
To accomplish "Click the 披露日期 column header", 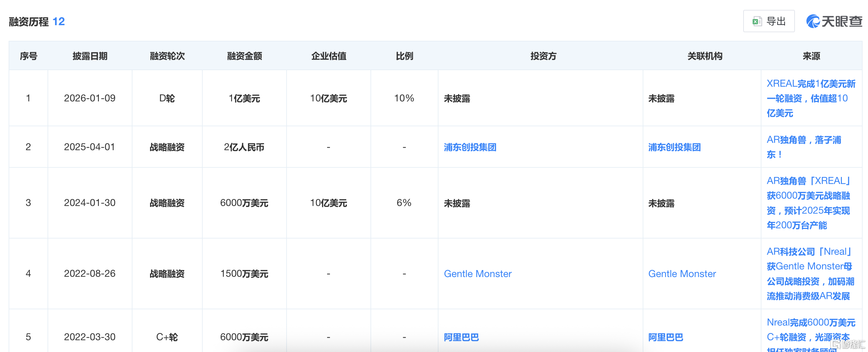I will pyautogui.click(x=90, y=56).
